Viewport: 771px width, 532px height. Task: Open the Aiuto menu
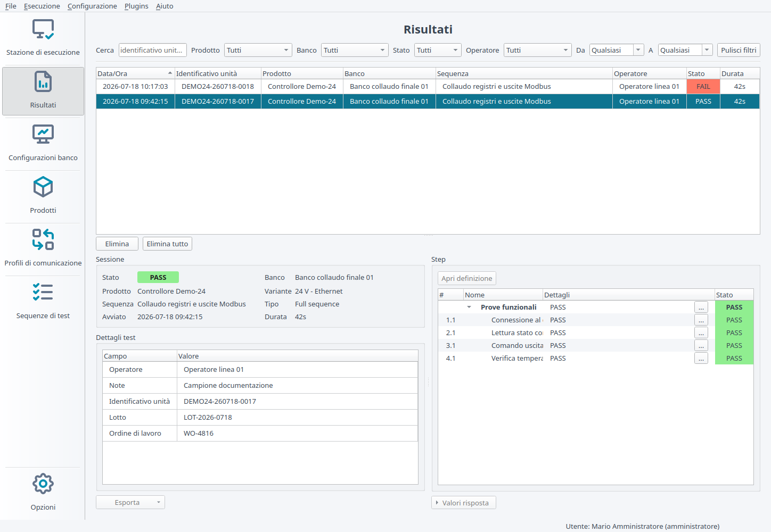point(165,6)
